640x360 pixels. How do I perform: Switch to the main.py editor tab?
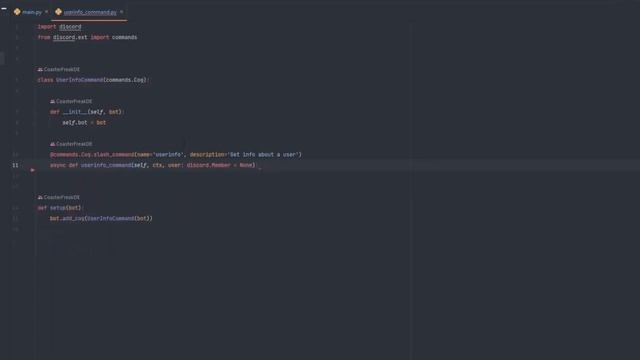[32, 12]
